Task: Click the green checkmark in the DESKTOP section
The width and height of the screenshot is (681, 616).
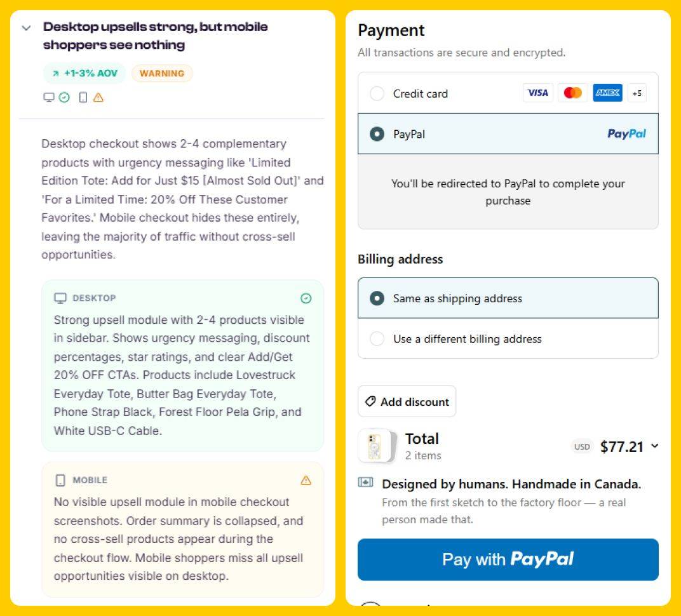Action: 306,298
